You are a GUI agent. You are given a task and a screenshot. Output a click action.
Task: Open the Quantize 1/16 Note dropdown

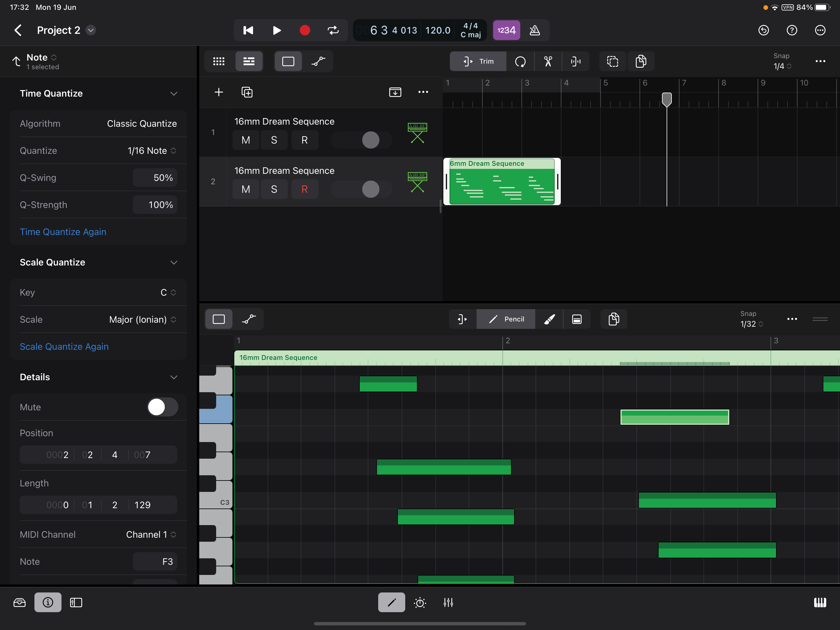tap(152, 151)
